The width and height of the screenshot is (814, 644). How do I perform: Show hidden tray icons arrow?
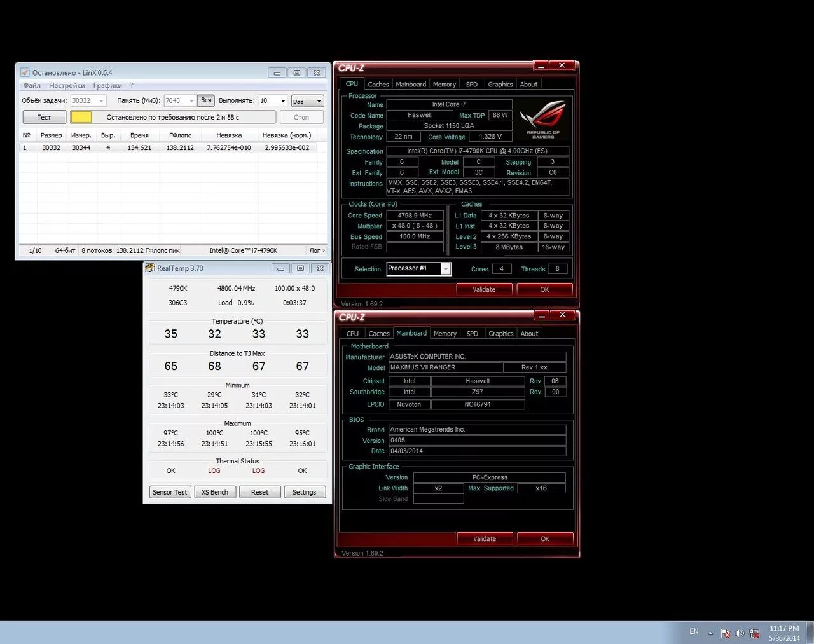tap(710, 633)
